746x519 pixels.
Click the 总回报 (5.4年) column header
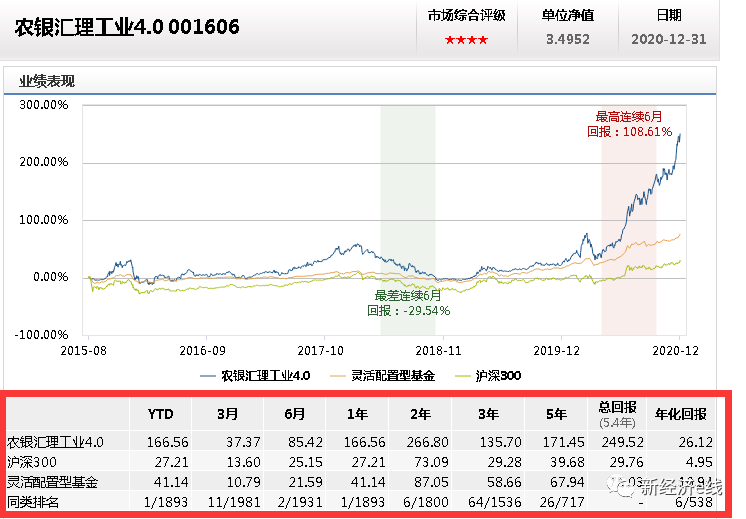pos(617,414)
